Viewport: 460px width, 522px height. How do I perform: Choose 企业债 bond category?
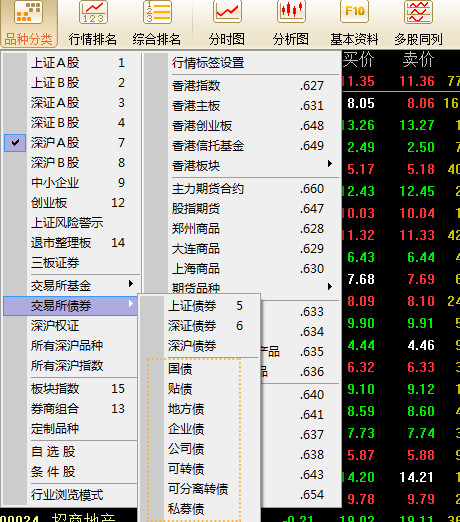click(x=199, y=429)
